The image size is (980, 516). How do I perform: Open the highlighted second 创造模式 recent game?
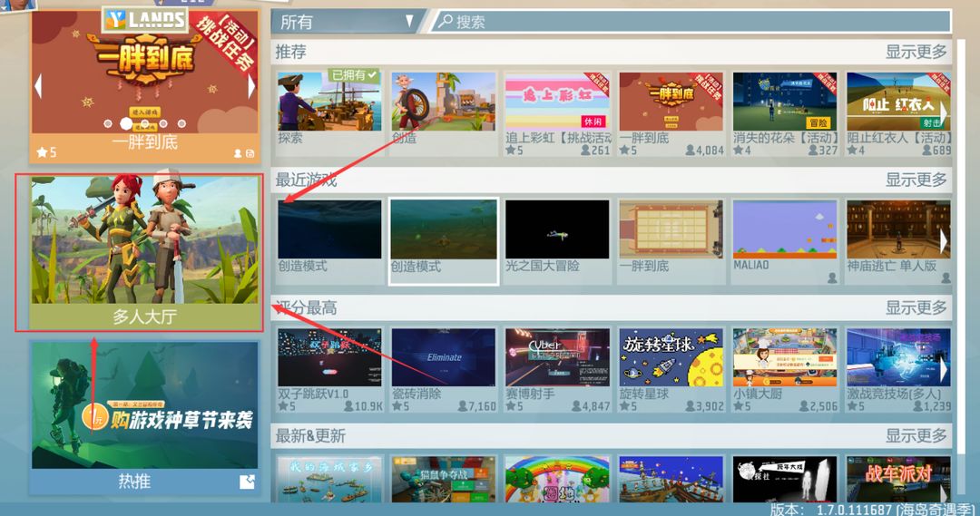click(x=443, y=241)
